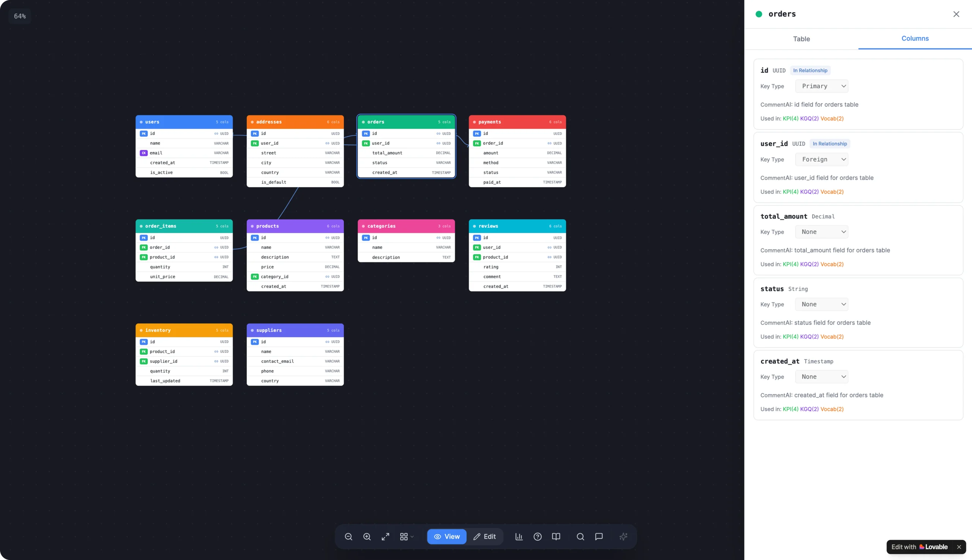Click the help question mark icon
The height and width of the screenshot is (560, 972).
[537, 536]
